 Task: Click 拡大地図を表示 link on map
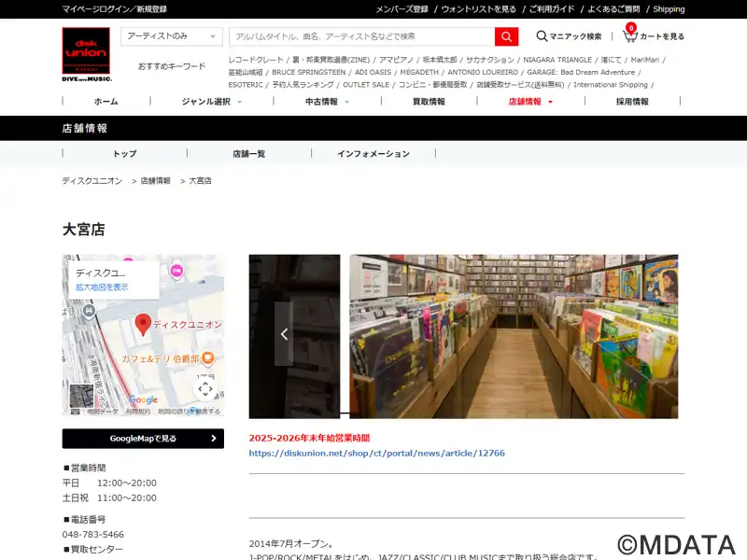pos(102,287)
